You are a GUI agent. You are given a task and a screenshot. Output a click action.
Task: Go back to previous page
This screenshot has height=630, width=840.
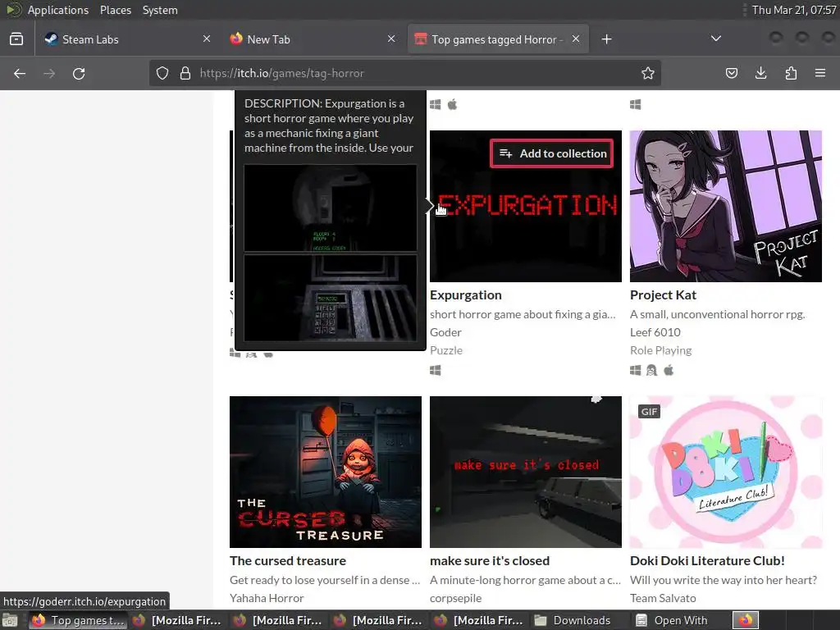tap(20, 73)
